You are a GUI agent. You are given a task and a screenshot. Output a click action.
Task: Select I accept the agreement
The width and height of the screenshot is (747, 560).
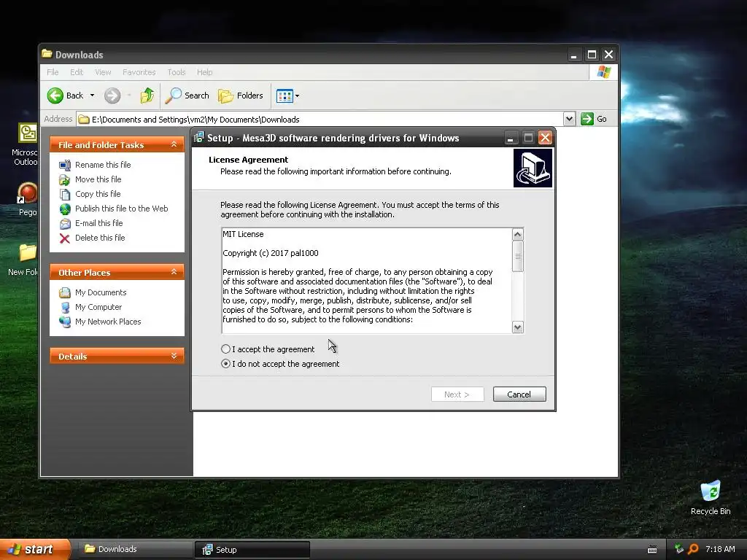[x=268, y=349]
